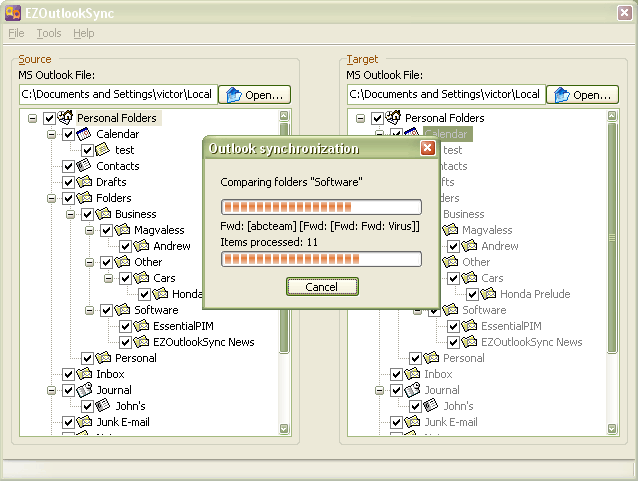Cancel the Outlook synchronization
Viewport: 638px width, 481px height.
click(x=322, y=287)
